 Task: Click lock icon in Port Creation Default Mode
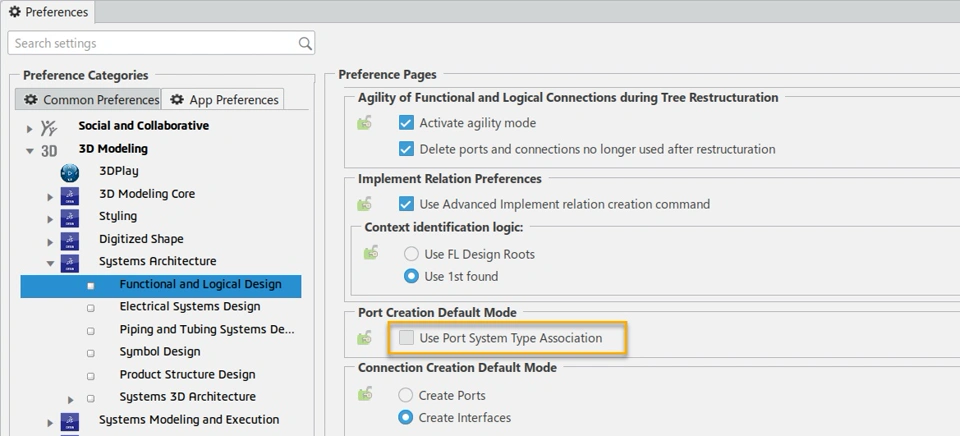[x=366, y=338]
